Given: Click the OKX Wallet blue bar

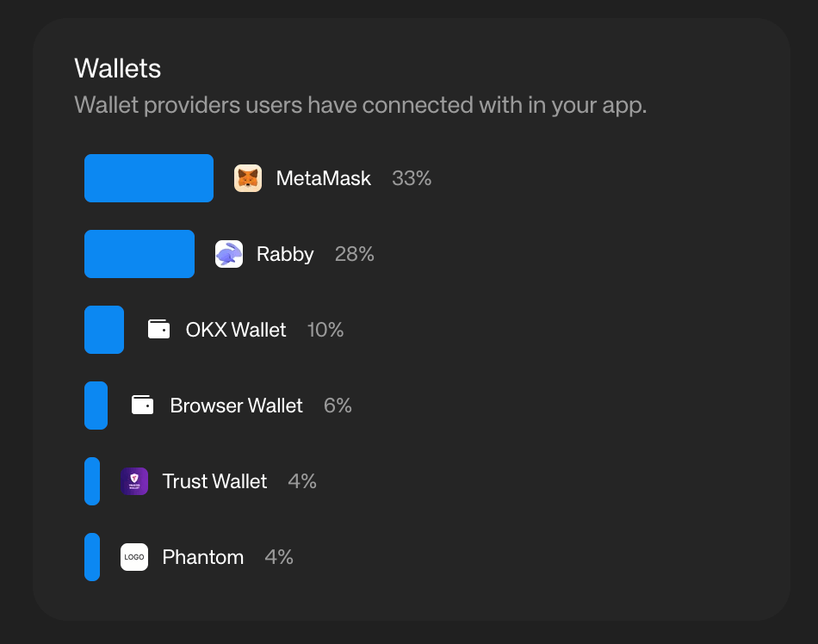Looking at the screenshot, I should tap(104, 330).
